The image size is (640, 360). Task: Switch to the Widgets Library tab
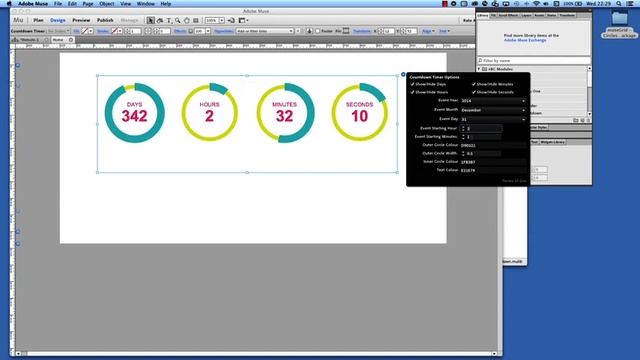(553, 142)
